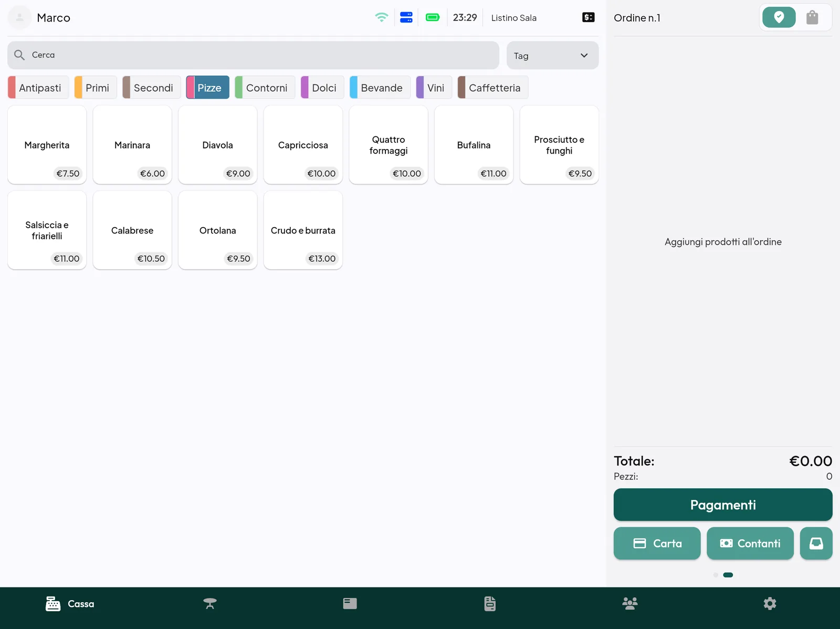Viewport: 840px width, 629px height.
Task: Open settings gear in bottom bar
Action: (x=770, y=604)
